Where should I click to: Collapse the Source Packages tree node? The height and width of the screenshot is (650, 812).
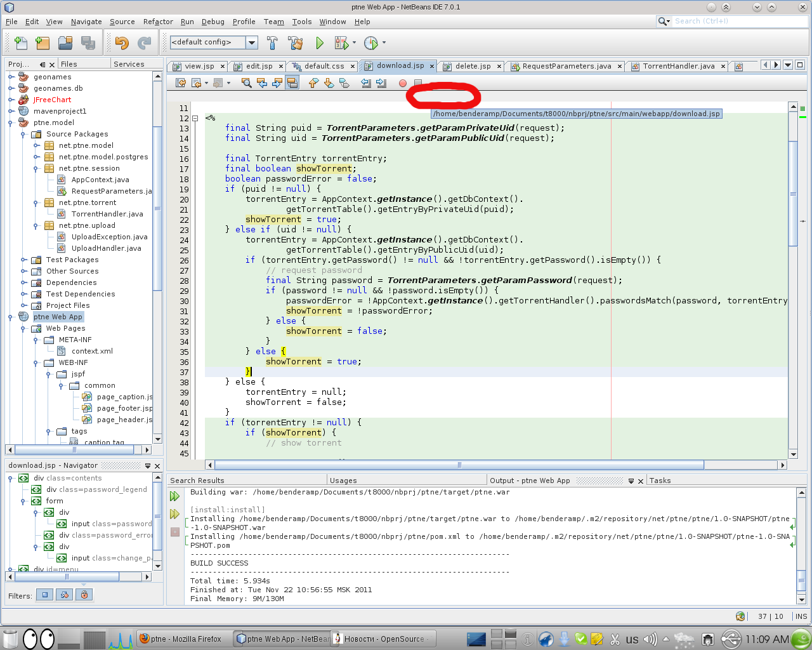(x=23, y=134)
